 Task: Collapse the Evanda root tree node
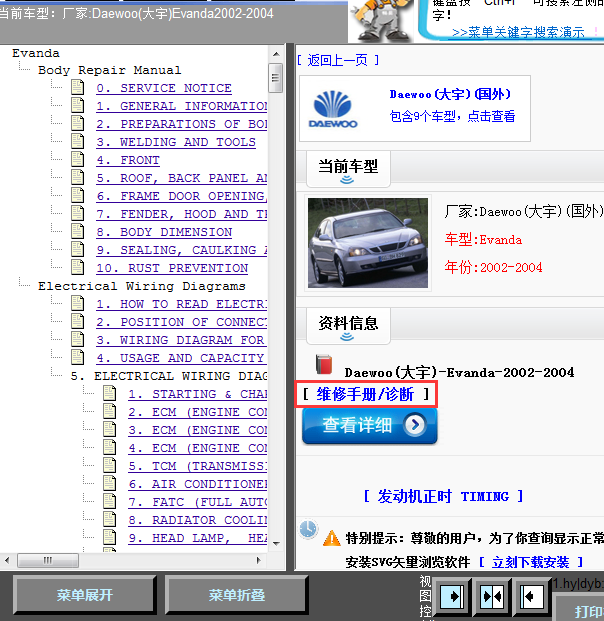tap(36, 53)
